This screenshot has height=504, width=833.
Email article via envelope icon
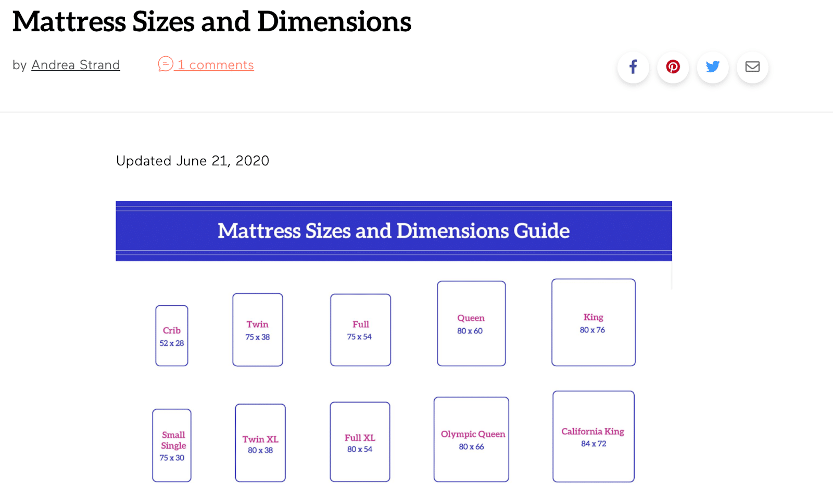point(752,67)
